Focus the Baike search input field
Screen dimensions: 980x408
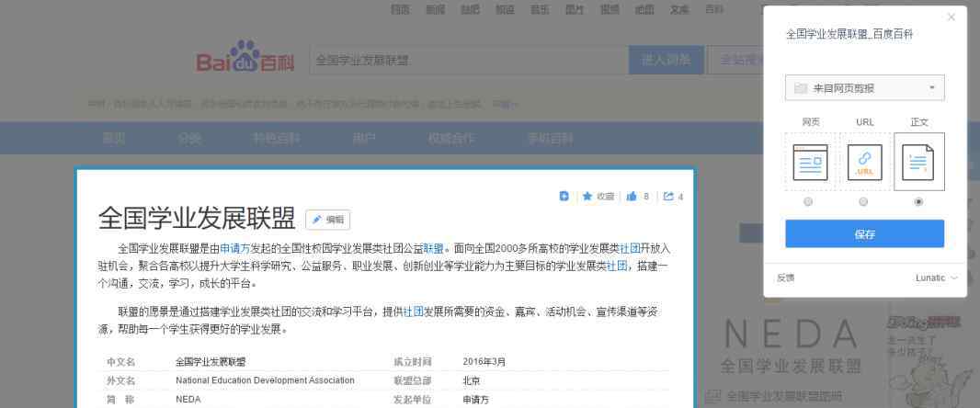(469, 60)
